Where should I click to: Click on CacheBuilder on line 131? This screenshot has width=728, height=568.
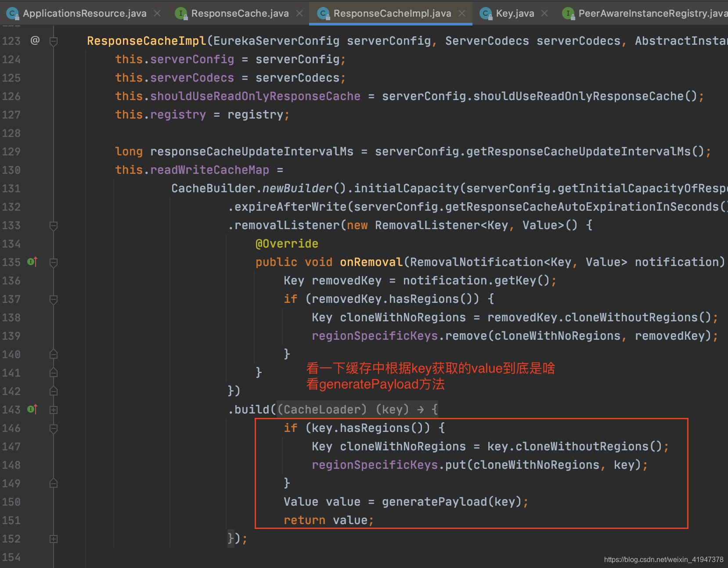pyautogui.click(x=213, y=188)
